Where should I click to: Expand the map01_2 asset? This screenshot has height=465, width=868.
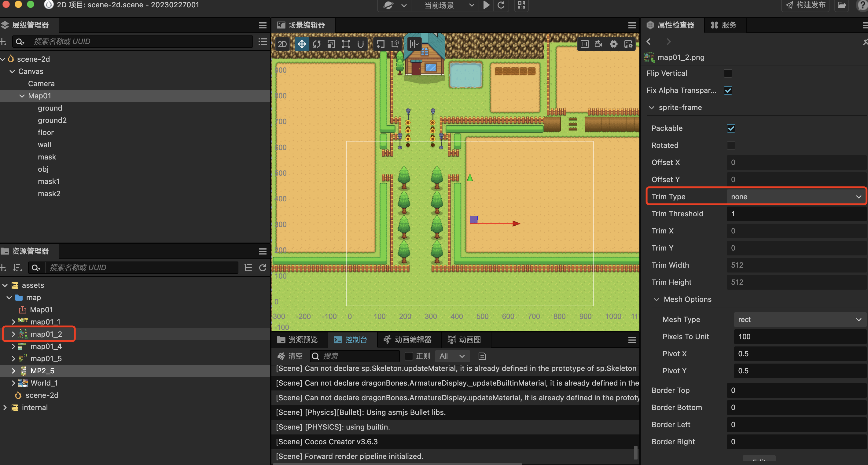tap(13, 334)
